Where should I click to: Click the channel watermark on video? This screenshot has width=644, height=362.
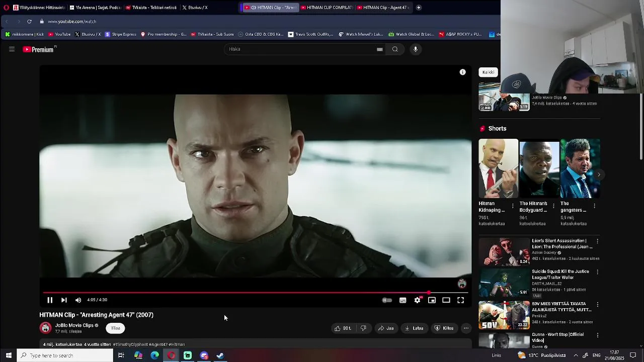(462, 284)
